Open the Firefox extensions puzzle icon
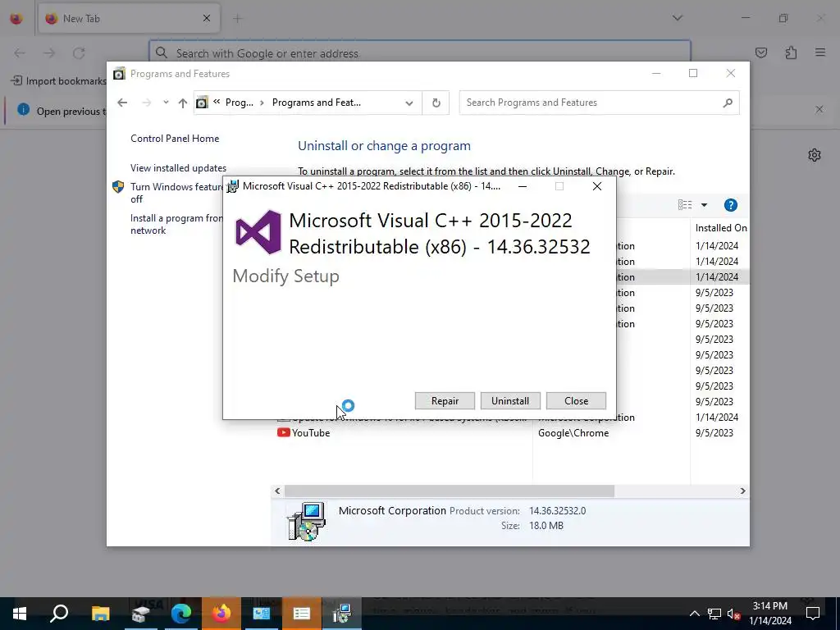The height and width of the screenshot is (630, 840). coord(791,52)
